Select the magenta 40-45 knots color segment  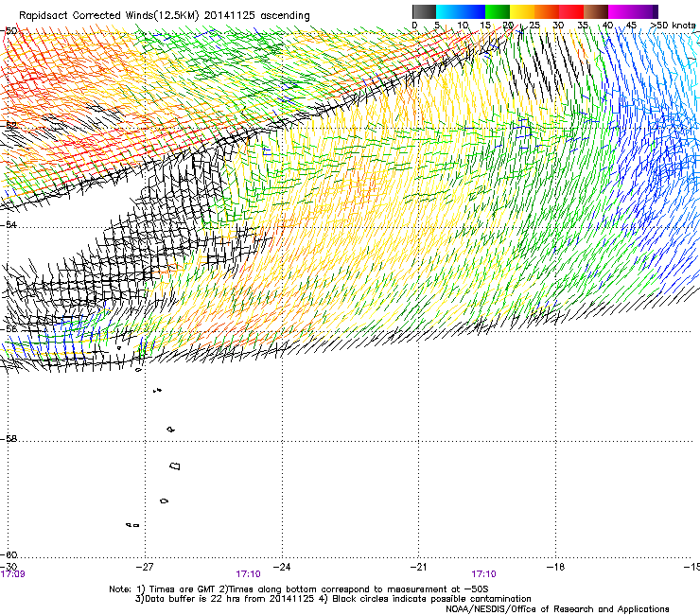tap(621, 11)
